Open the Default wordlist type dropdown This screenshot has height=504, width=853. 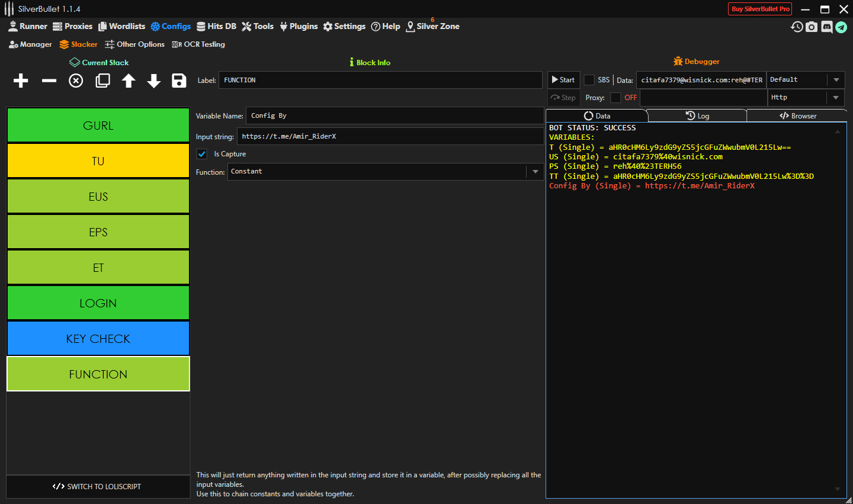point(837,80)
